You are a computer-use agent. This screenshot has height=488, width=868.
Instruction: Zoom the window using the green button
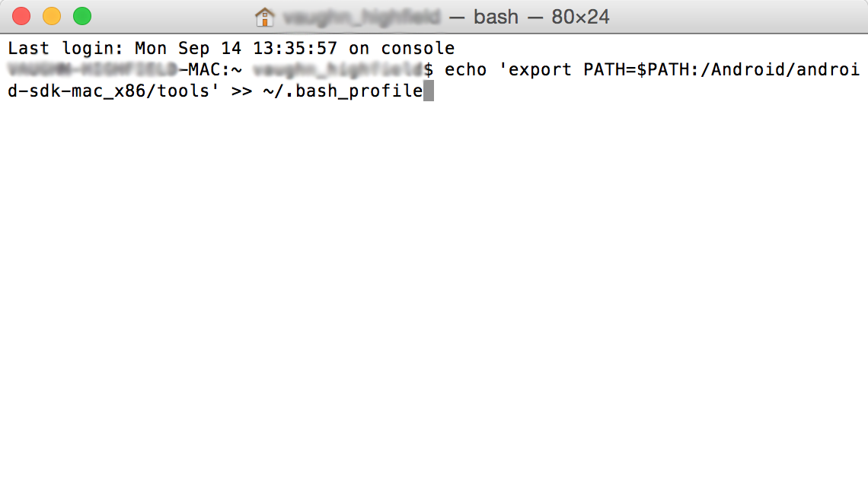tap(81, 16)
